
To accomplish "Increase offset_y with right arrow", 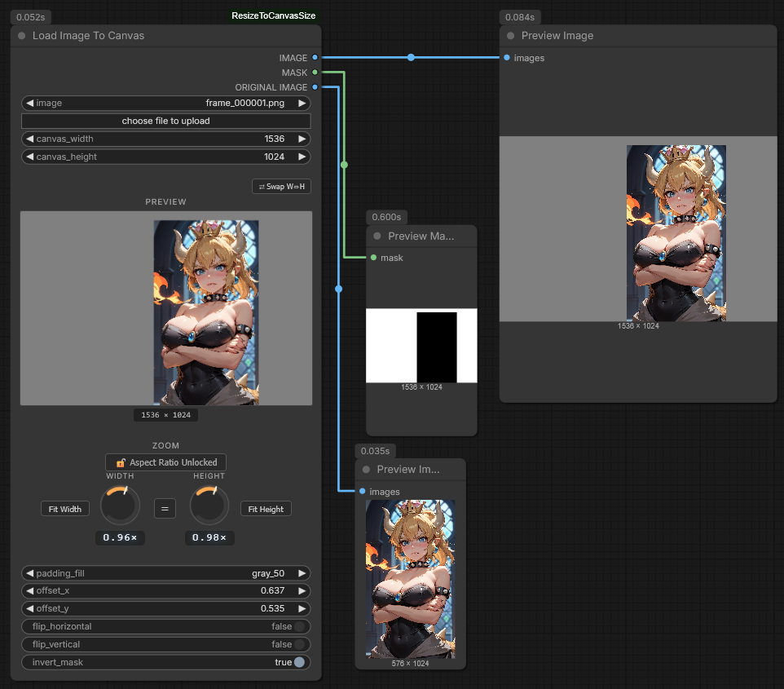I will 302,608.
